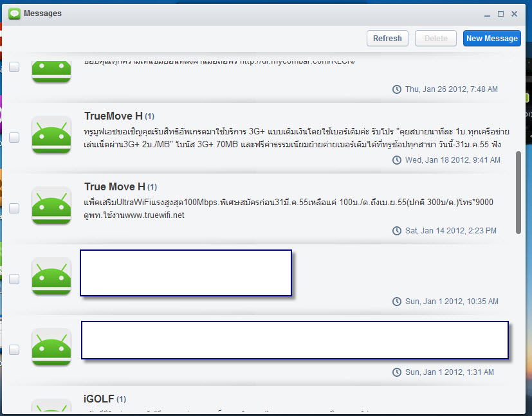532x416 pixels.
Task: Click clock icon beside Wed, Jan 18 2012
Action: 397,160
